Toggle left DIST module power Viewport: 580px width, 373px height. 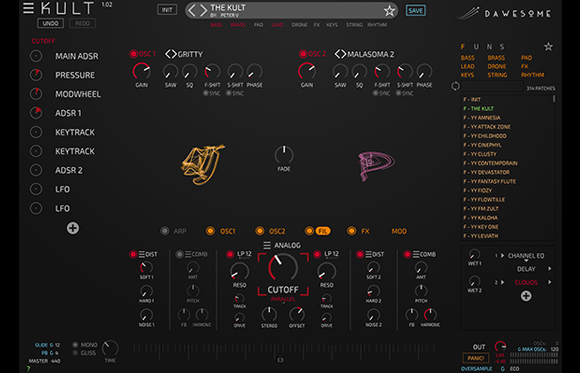[x=133, y=254]
